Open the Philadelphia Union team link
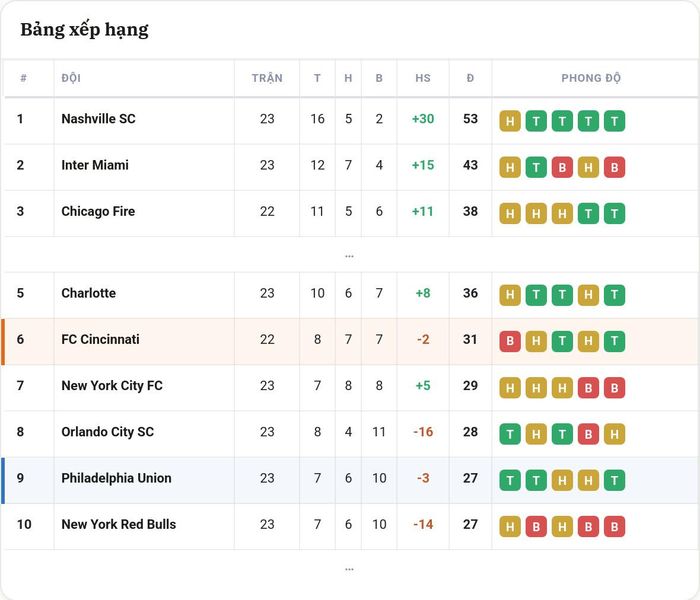Image resolution: width=700 pixels, height=600 pixels. 116,478
